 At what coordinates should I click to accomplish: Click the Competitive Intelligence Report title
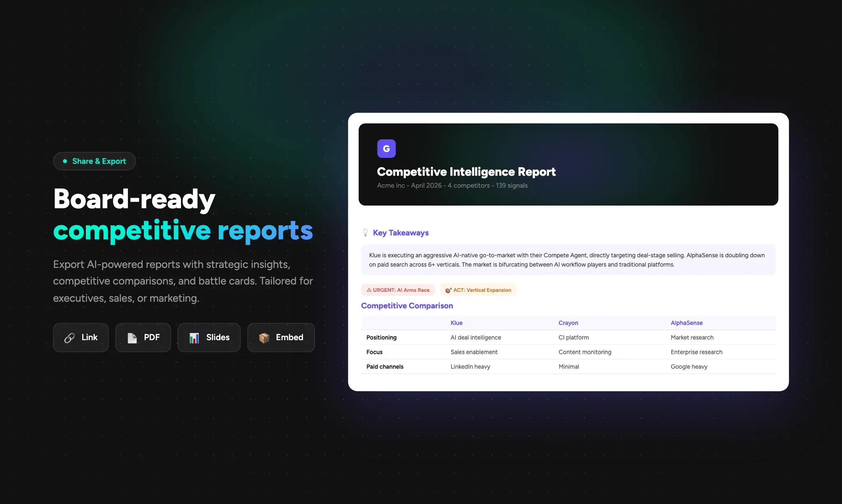pos(466,172)
